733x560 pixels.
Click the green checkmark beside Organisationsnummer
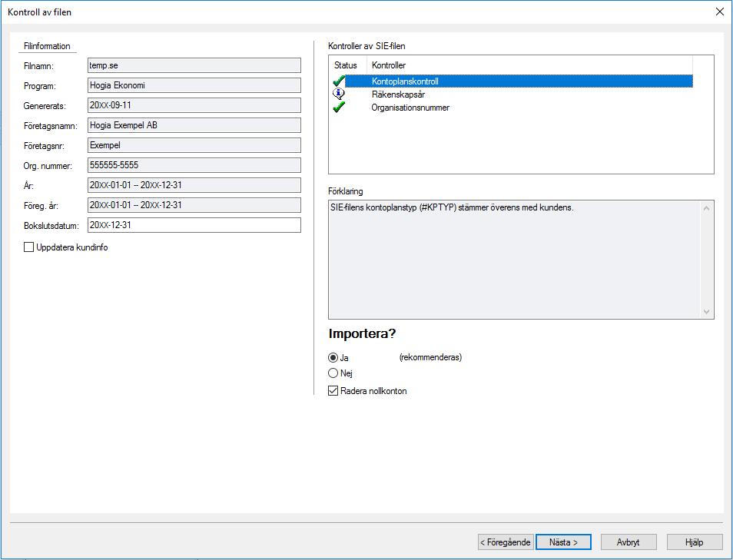tap(339, 107)
